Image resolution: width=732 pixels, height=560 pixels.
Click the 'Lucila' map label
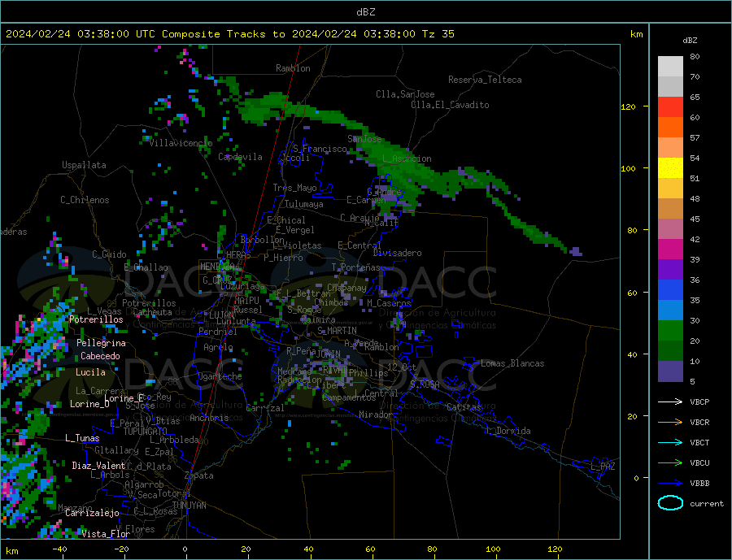(90, 372)
